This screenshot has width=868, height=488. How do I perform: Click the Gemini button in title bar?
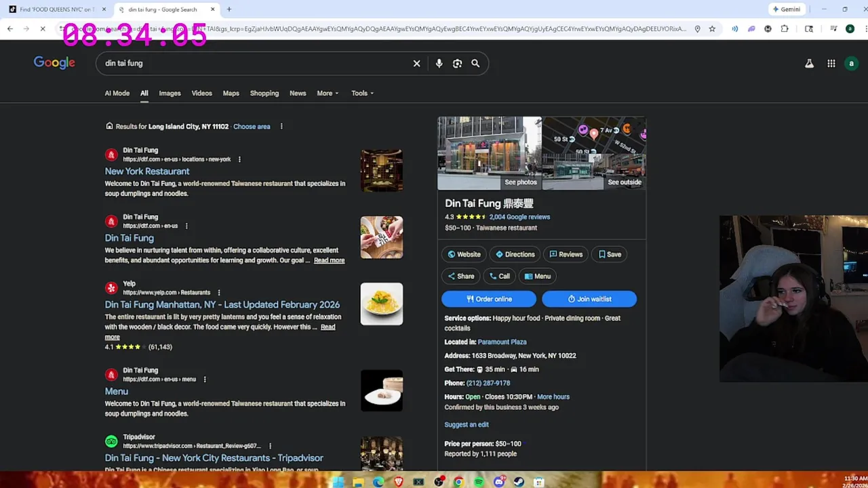(787, 9)
